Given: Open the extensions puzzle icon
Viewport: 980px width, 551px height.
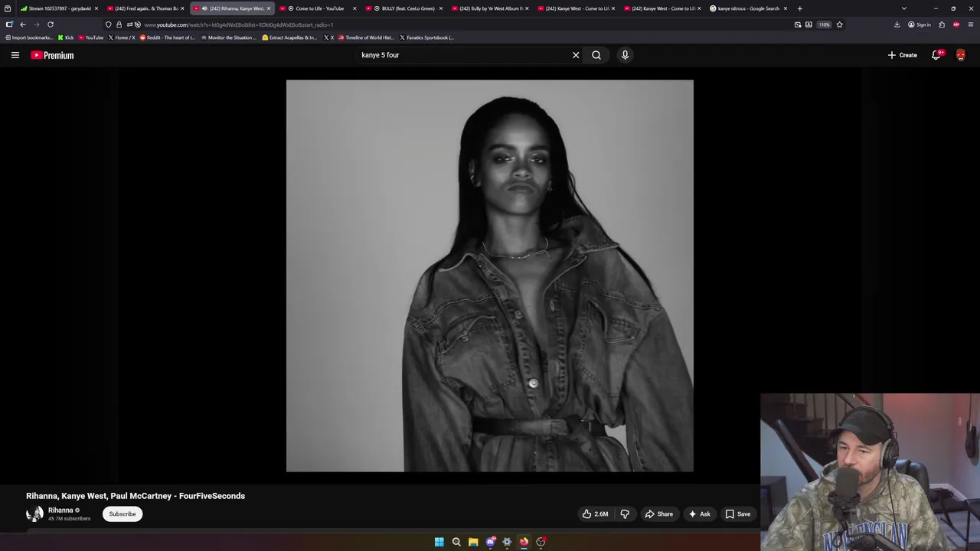Looking at the screenshot, I should click(942, 24).
